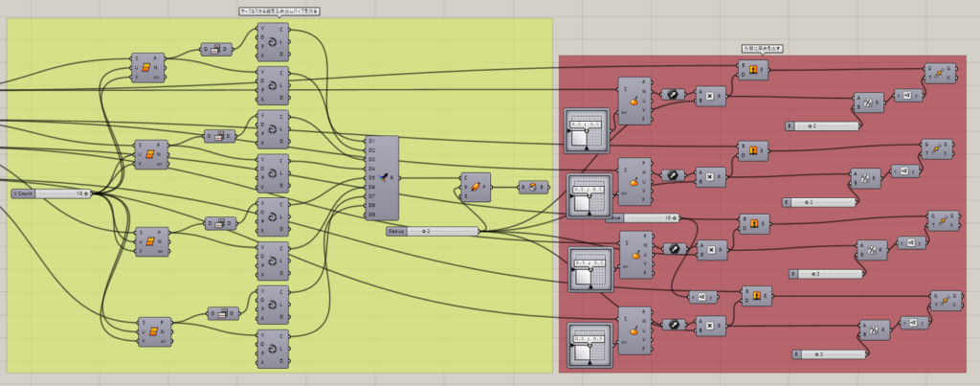Click the green group's Japanese title label
Screen dimensions: 980x386
(279, 11)
